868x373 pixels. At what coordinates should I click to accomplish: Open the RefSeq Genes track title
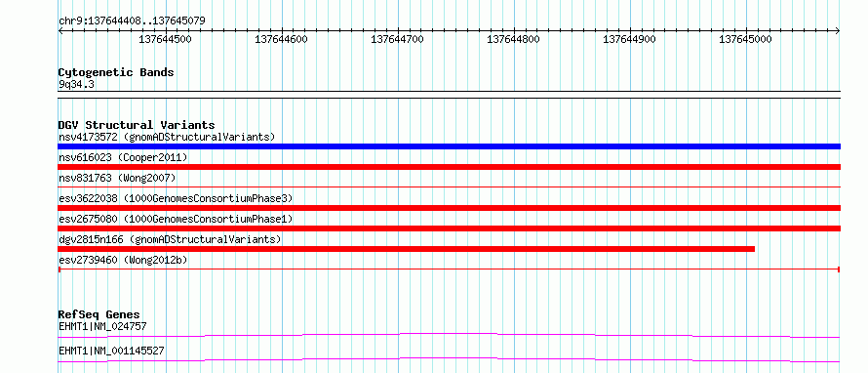tap(99, 314)
